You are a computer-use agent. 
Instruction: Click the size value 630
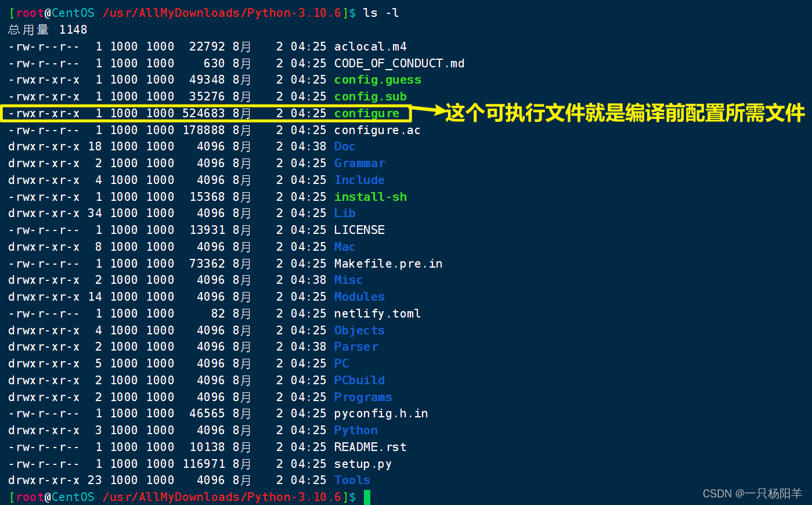(214, 63)
